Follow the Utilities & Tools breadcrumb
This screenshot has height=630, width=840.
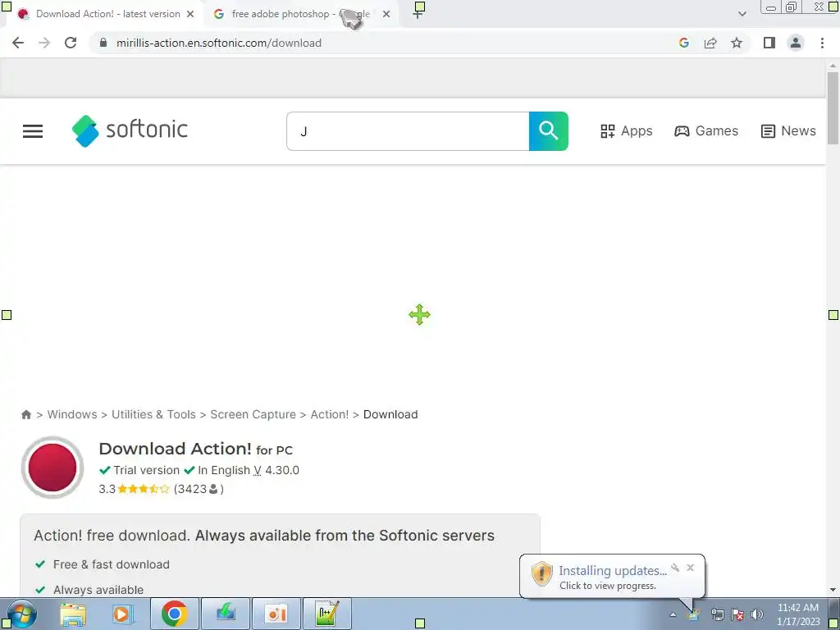153,414
